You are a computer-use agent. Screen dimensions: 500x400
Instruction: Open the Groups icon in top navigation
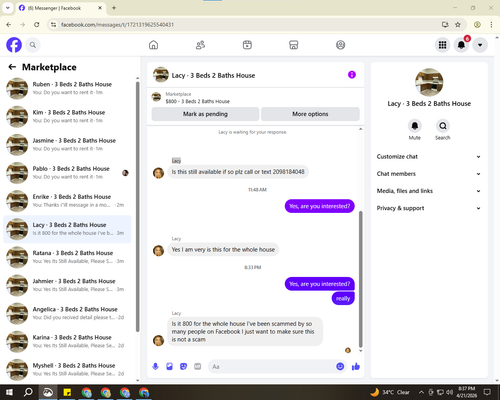click(340, 45)
